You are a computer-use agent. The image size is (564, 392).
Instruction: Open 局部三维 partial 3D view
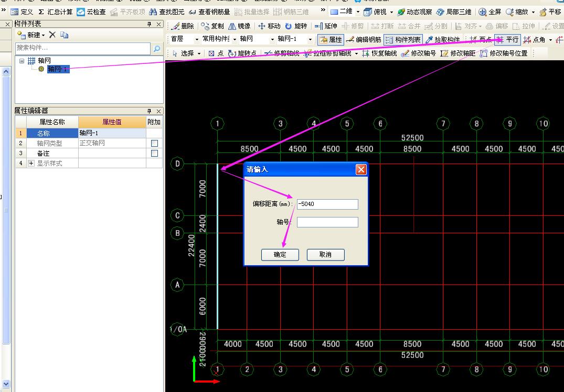[x=454, y=12]
